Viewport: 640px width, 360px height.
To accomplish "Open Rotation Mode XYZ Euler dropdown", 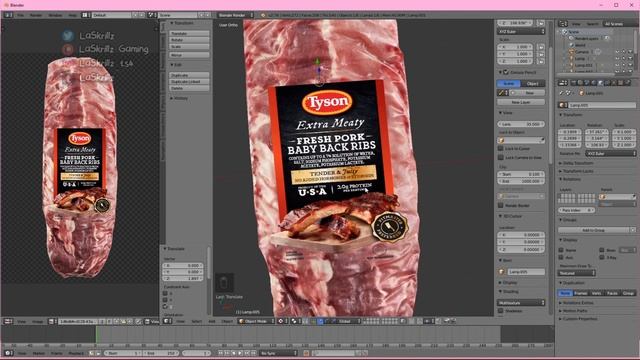I will click(x=611, y=153).
